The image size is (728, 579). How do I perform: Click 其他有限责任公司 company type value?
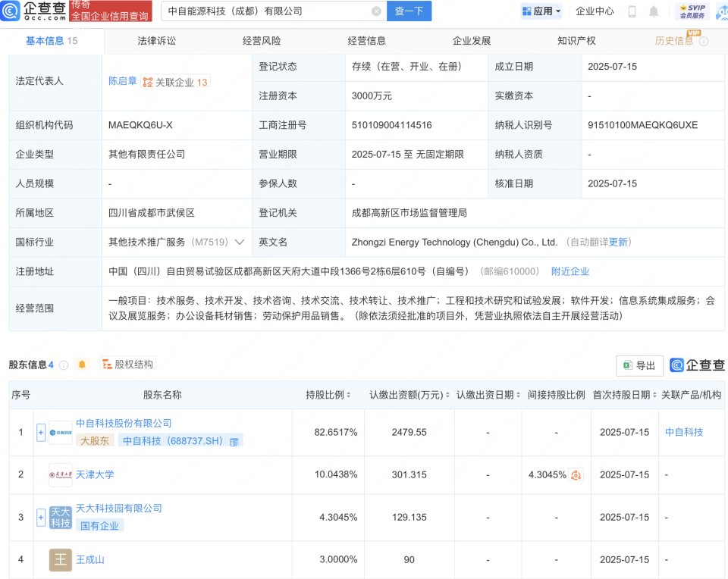(x=146, y=155)
